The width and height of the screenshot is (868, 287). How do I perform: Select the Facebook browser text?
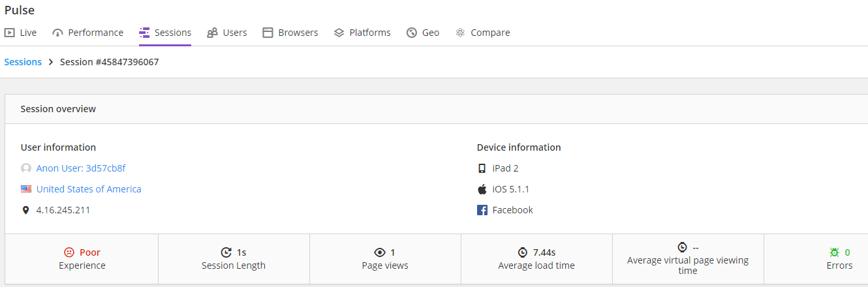coord(513,210)
